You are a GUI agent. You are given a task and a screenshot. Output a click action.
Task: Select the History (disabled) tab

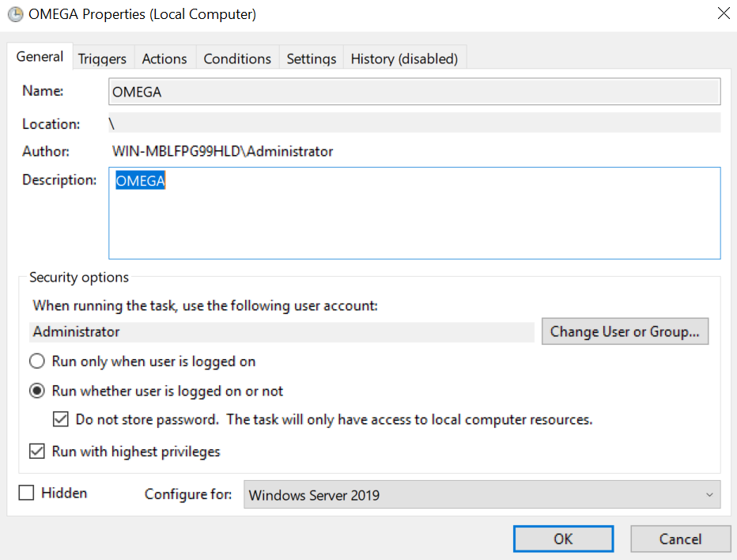point(404,58)
